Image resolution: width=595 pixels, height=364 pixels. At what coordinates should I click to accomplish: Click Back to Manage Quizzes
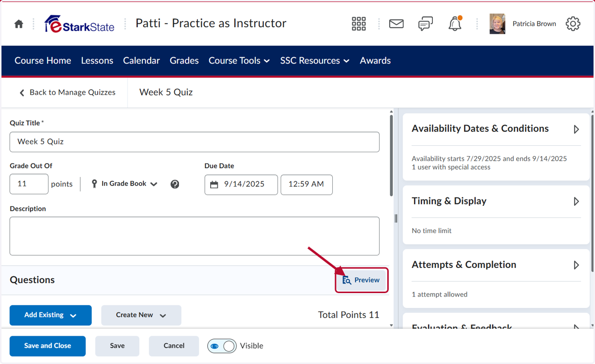coord(67,92)
